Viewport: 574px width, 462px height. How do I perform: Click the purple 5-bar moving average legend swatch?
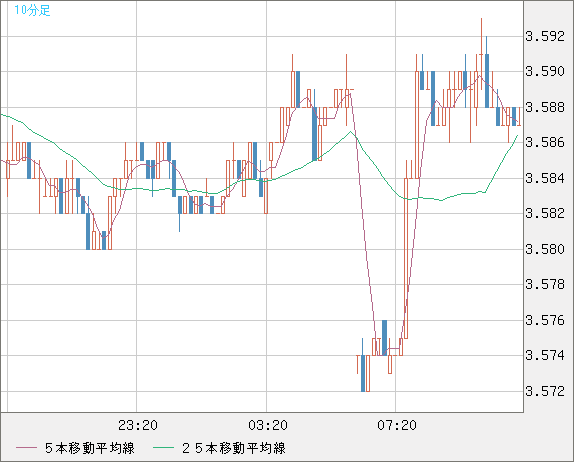click(x=26, y=448)
